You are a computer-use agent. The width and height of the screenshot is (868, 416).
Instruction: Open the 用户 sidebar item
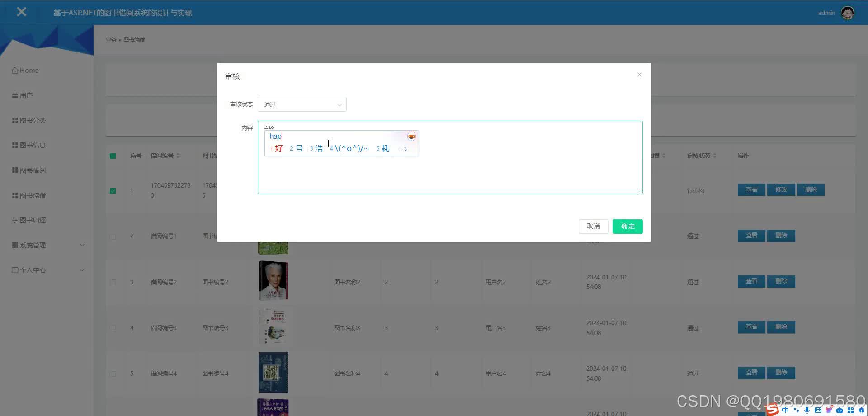pos(22,95)
